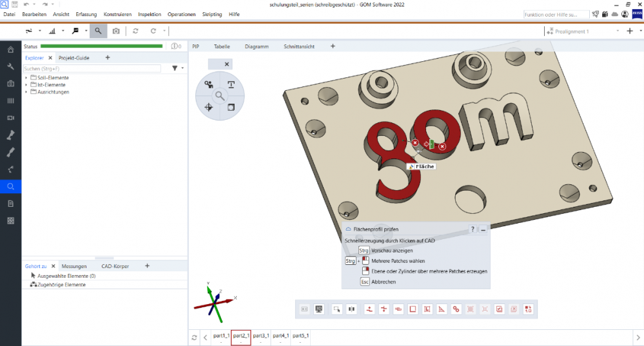
Task: Open the report page icon in sidebar
Action: pyautogui.click(x=10, y=204)
